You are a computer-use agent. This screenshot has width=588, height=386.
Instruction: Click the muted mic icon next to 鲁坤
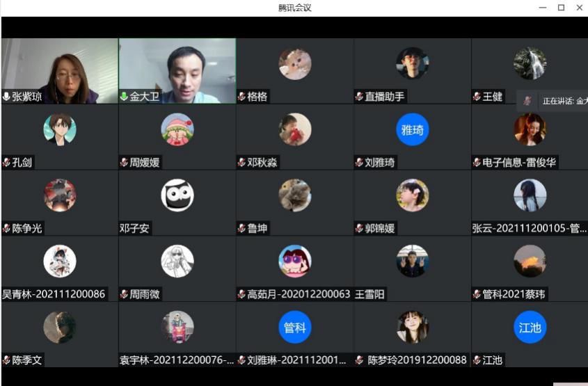(x=241, y=228)
